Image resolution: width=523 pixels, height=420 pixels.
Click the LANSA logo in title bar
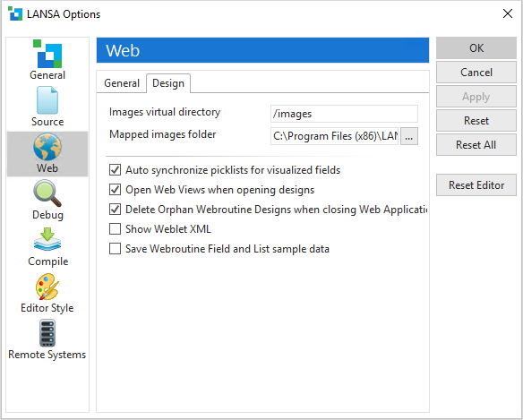[x=15, y=13]
